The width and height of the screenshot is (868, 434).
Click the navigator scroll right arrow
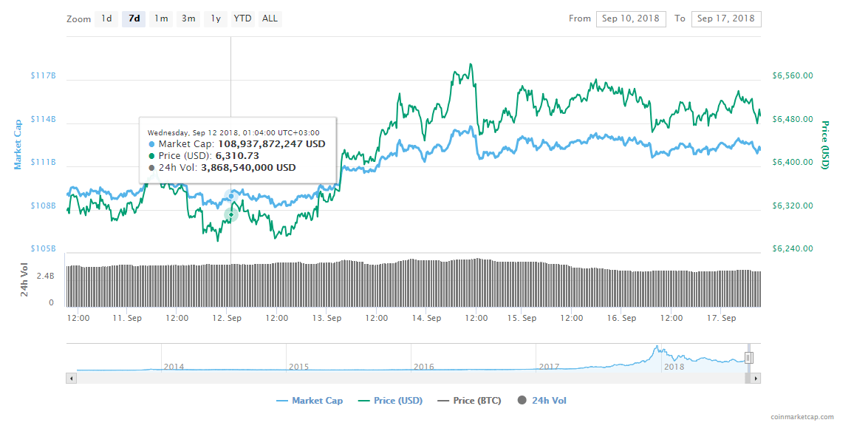coord(756,378)
